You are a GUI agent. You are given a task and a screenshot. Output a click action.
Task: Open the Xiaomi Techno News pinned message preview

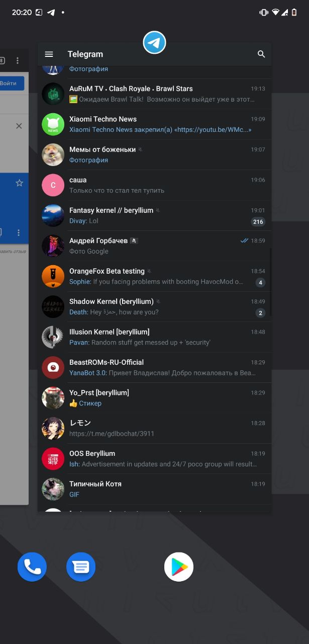pyautogui.click(x=160, y=130)
